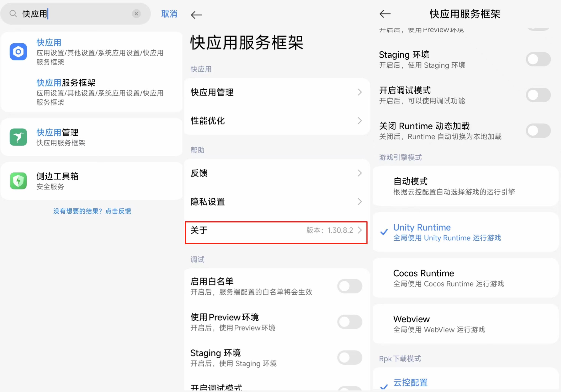Open 快应用服务框架 search result
This screenshot has height=392, width=561.
[x=92, y=92]
